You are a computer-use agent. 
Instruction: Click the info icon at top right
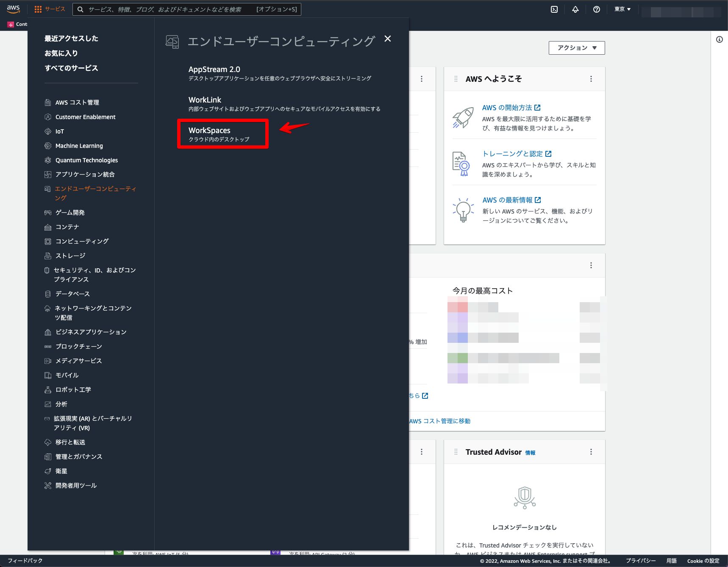[719, 39]
